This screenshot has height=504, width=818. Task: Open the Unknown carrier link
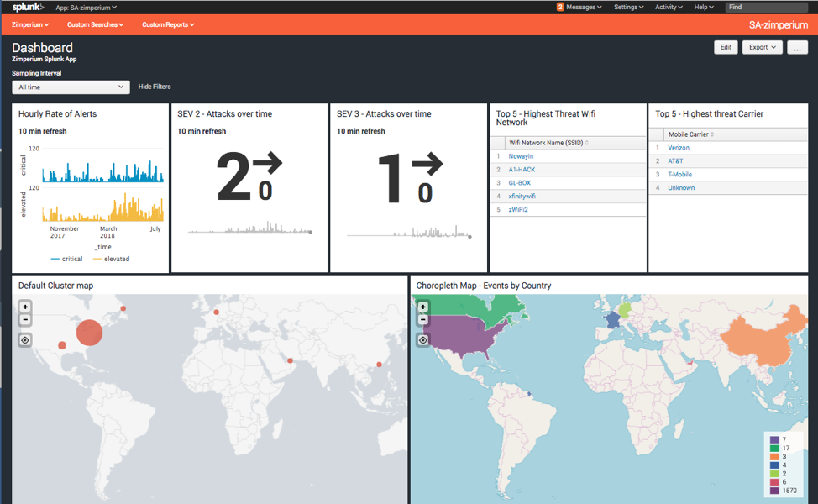click(x=681, y=188)
